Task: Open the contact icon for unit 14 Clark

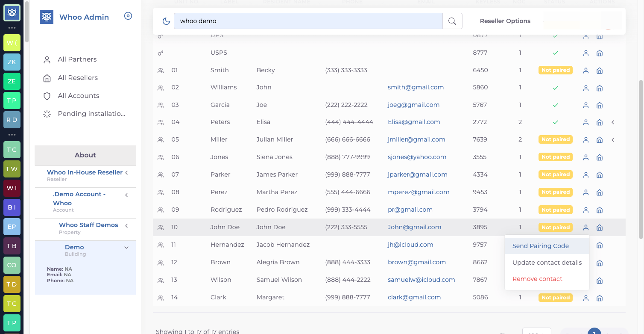Action: [586, 298]
